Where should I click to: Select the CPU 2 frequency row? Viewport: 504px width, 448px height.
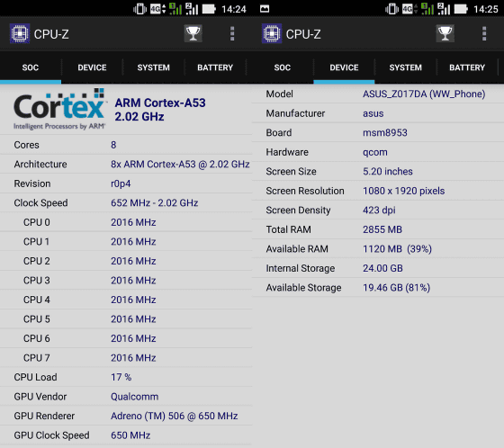pyautogui.click(x=126, y=261)
